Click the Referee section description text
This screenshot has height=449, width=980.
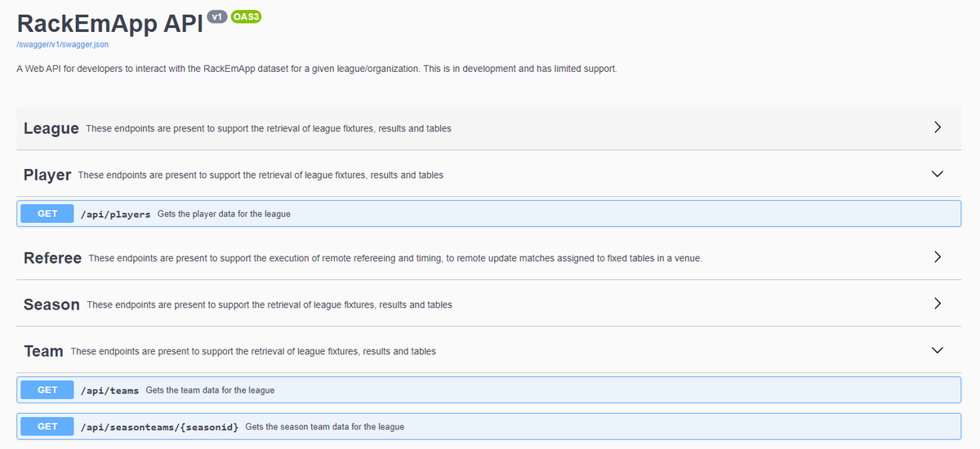coord(395,258)
